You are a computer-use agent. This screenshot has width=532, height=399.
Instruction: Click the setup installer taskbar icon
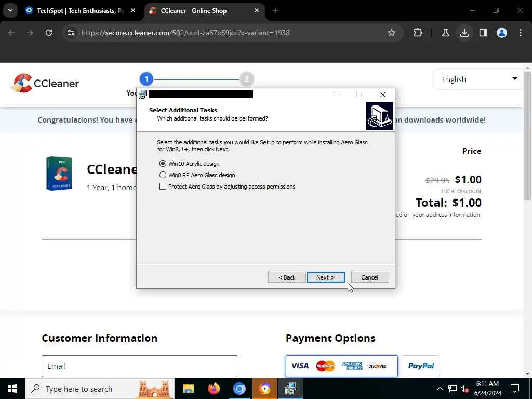click(x=290, y=389)
